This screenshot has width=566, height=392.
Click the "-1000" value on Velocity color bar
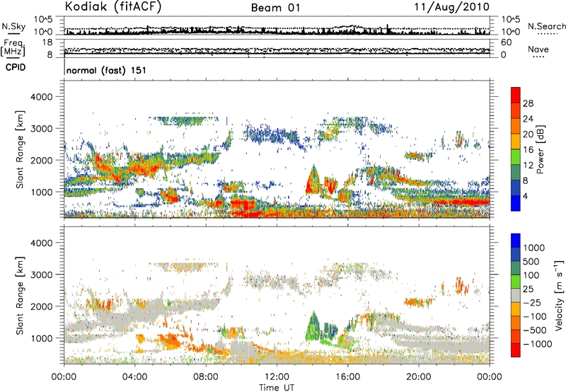coord(537,344)
